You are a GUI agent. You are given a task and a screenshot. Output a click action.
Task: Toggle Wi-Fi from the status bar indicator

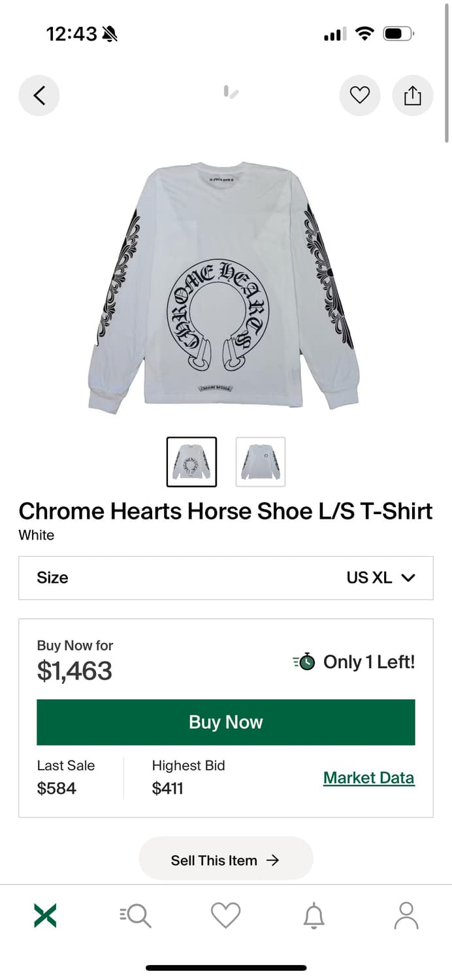point(364,34)
